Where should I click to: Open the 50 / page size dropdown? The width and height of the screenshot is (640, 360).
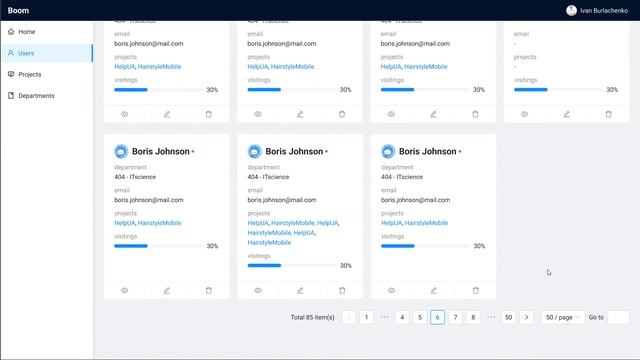pyautogui.click(x=562, y=317)
